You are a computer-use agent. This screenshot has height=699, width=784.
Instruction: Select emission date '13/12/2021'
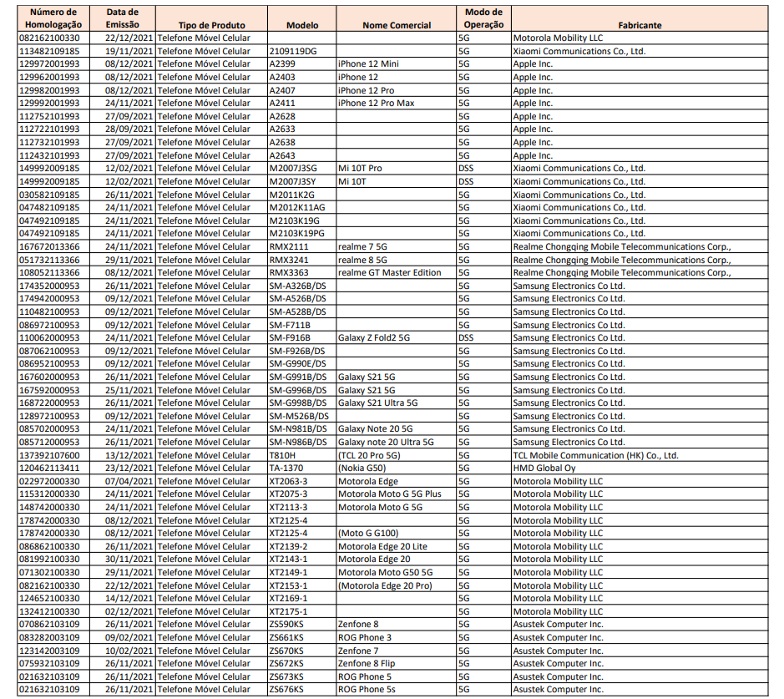pyautogui.click(x=123, y=455)
